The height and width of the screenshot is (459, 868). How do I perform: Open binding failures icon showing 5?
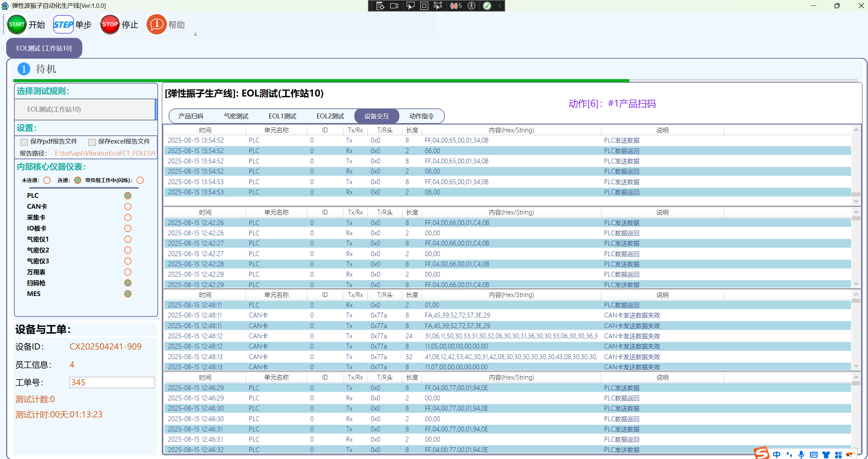click(456, 6)
